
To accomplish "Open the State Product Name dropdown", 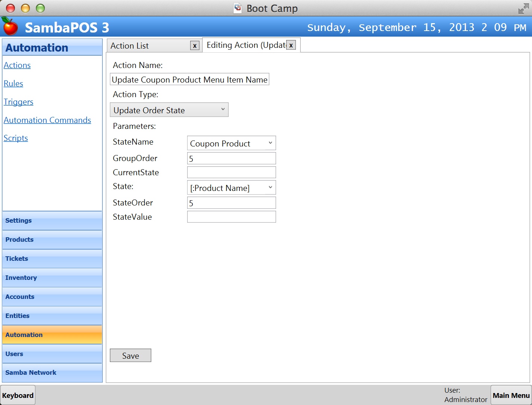I will pyautogui.click(x=231, y=188).
